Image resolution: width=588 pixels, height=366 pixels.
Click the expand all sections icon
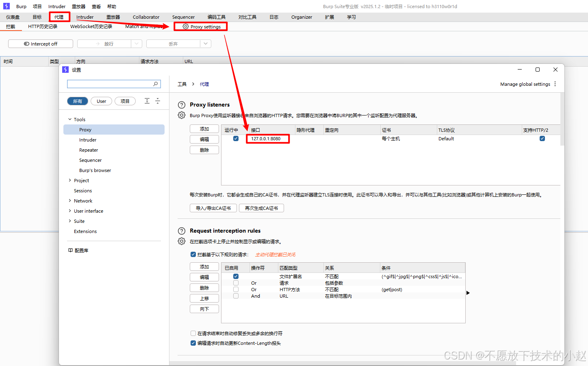147,101
